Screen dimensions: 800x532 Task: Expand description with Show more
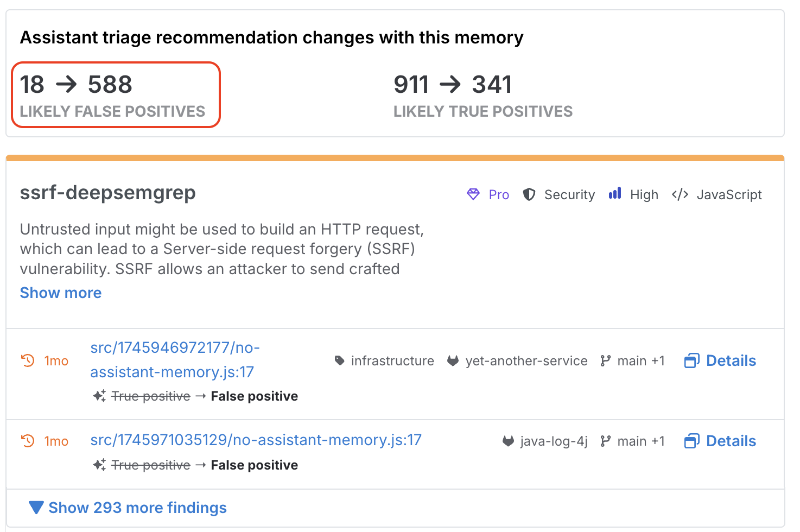[x=61, y=293]
